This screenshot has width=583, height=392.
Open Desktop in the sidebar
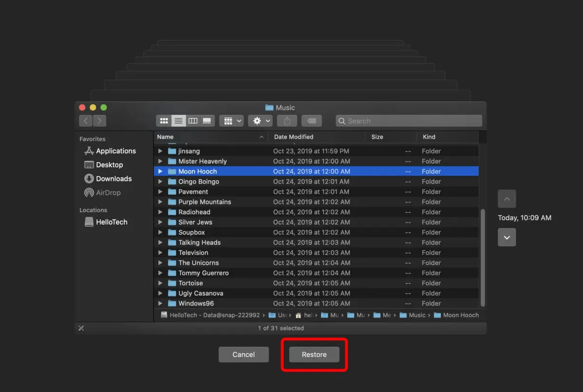[x=104, y=164]
